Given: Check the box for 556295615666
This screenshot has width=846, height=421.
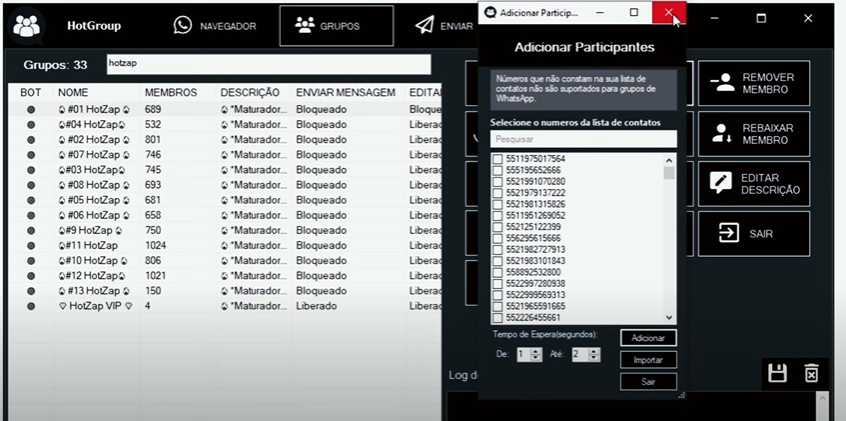Looking at the screenshot, I should click(x=497, y=239).
